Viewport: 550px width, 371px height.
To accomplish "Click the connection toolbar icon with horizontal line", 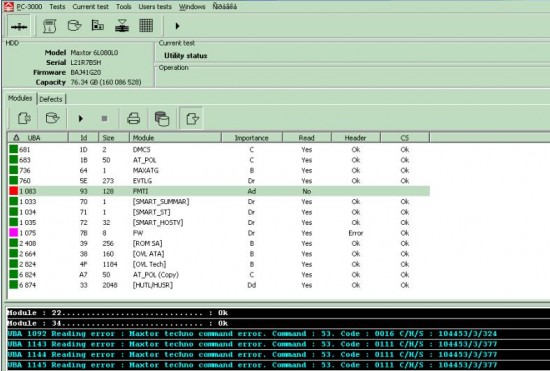I will coord(19,26).
